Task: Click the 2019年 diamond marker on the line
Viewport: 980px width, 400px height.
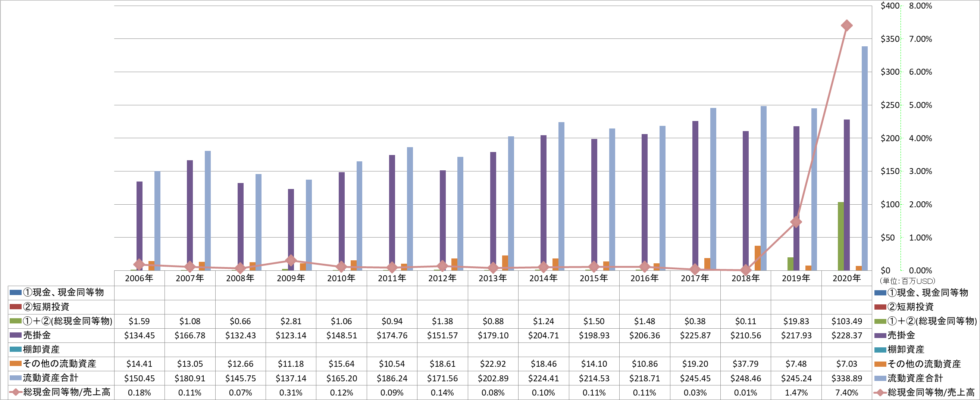Action: tap(796, 222)
